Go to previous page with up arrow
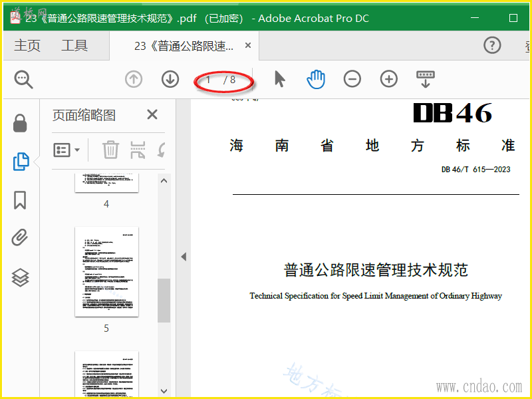This screenshot has height=399, width=532. (134, 79)
